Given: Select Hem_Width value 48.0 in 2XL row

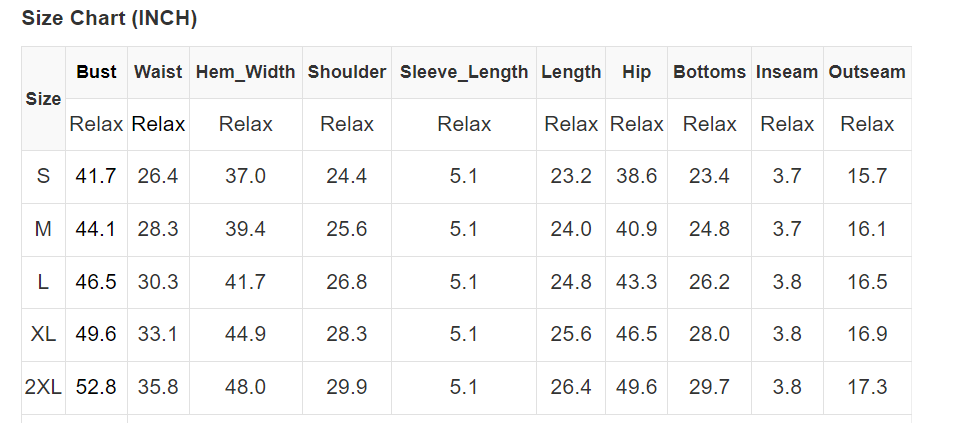Looking at the screenshot, I should (x=245, y=387).
